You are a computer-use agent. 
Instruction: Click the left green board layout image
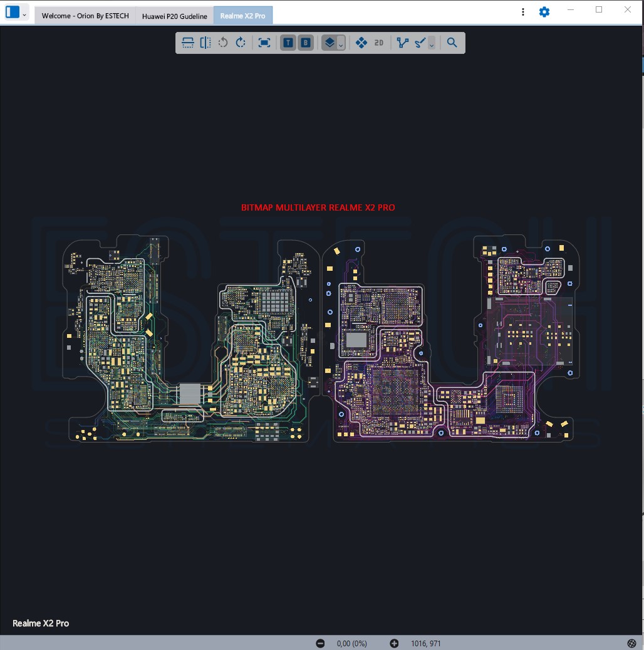coord(191,338)
